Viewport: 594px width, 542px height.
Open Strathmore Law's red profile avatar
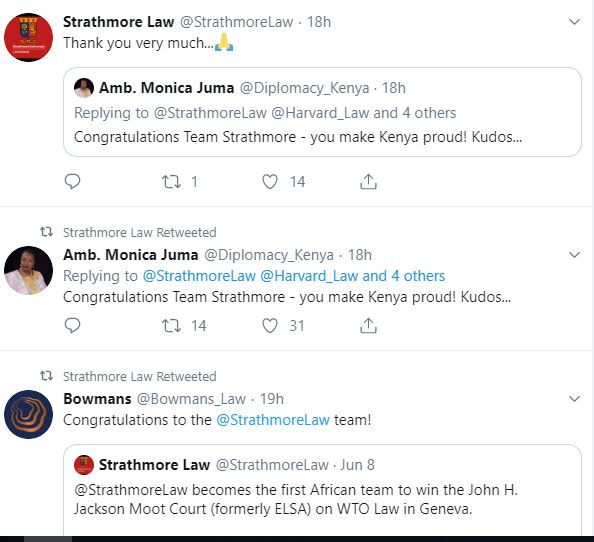(28, 37)
